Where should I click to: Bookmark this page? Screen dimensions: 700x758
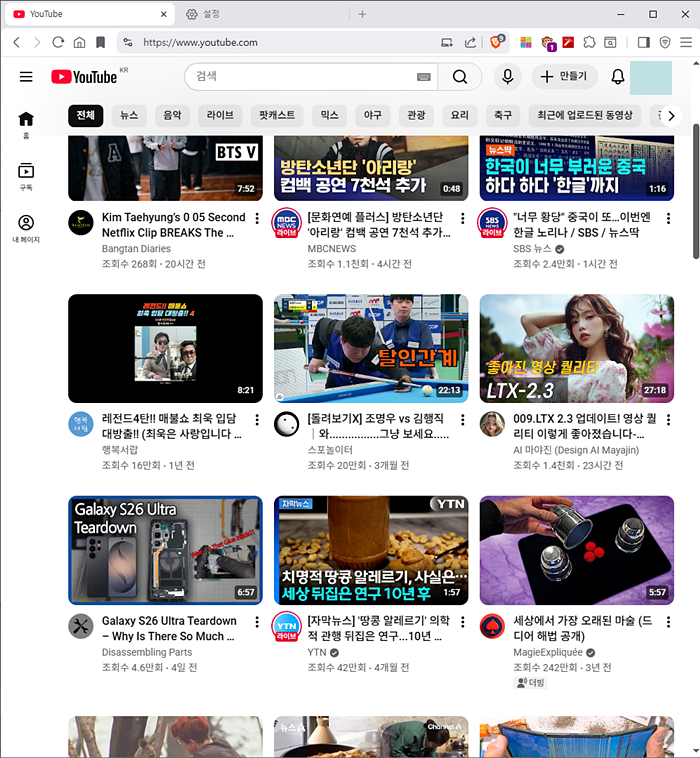[x=101, y=43]
